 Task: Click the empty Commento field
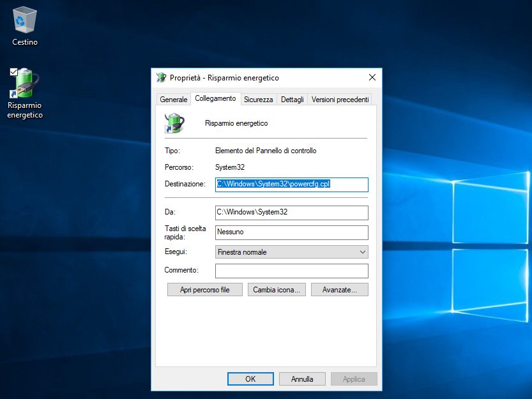[291, 271]
